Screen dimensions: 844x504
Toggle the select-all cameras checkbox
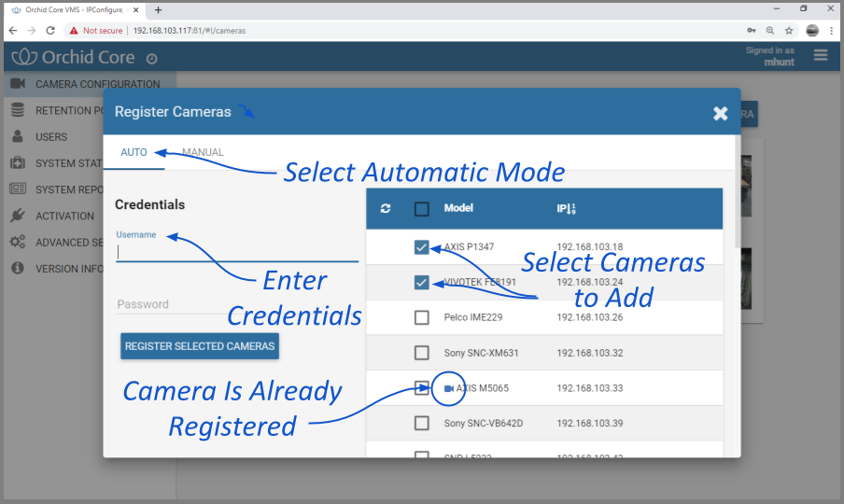[421, 209]
